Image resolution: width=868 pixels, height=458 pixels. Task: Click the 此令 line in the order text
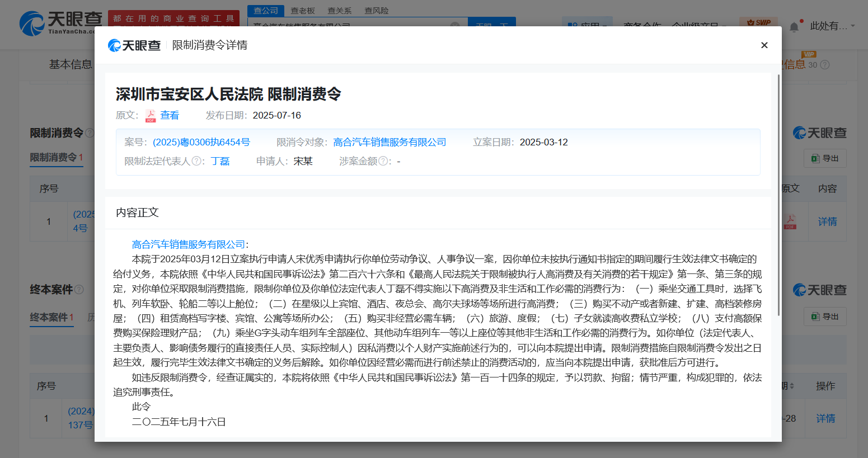(141, 407)
